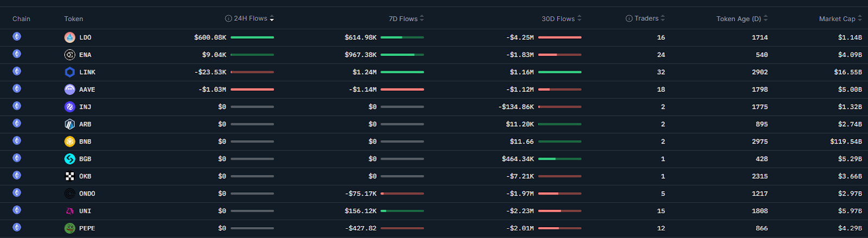868x238 pixels.
Task: Sort by Market Cap column header
Action: point(837,19)
